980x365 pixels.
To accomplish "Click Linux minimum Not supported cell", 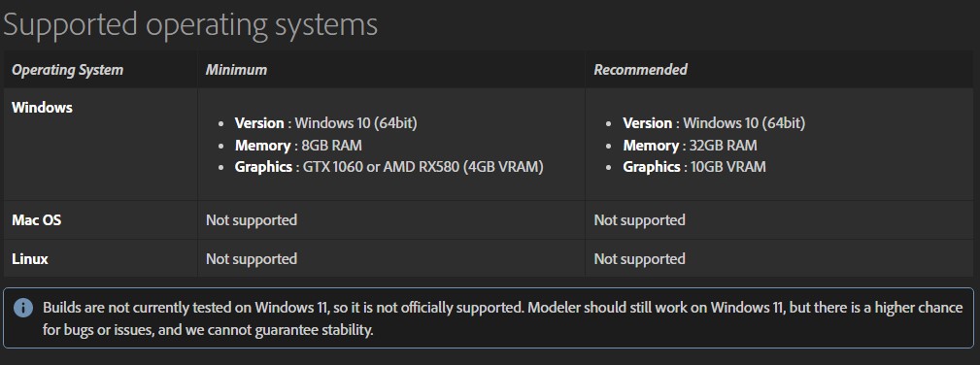I will point(252,259).
